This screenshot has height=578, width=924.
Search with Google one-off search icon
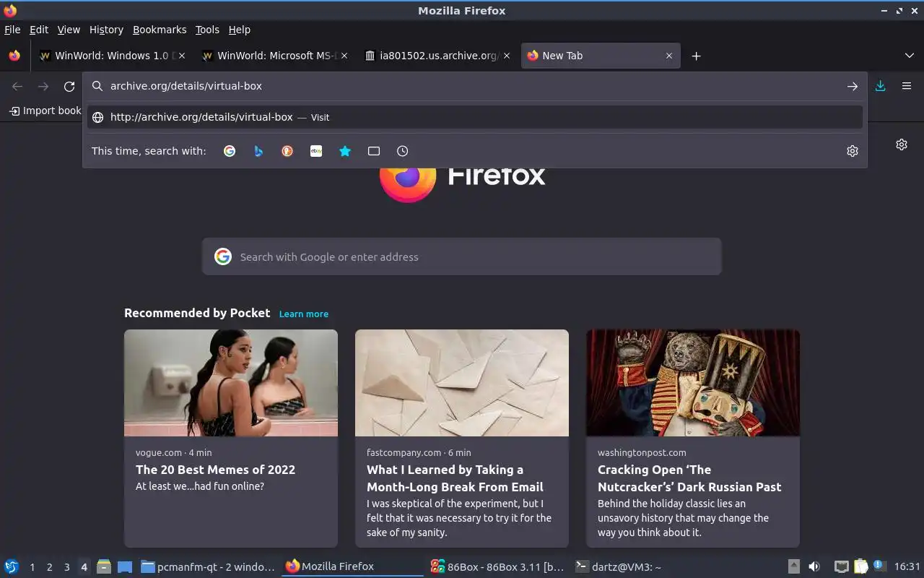[230, 151]
